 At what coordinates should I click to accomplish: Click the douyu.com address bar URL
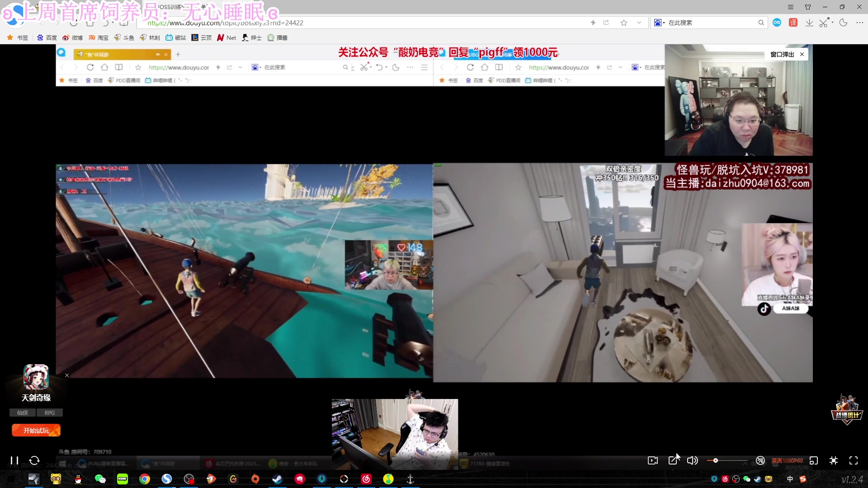(225, 23)
